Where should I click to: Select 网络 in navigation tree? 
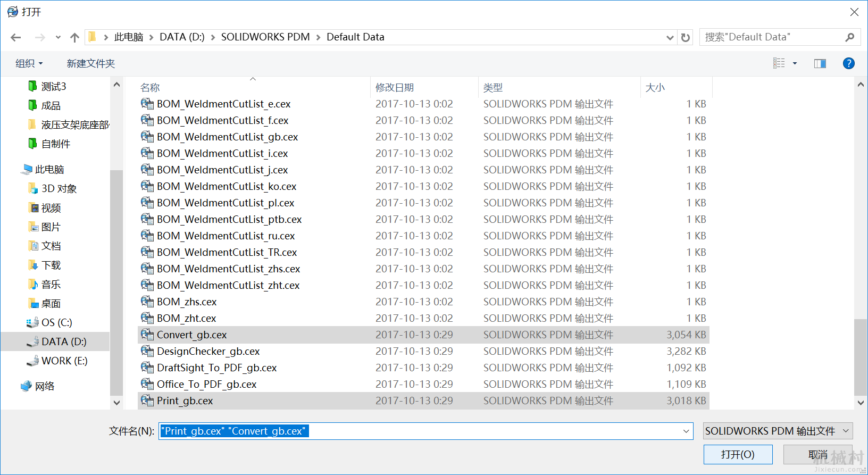(45, 386)
